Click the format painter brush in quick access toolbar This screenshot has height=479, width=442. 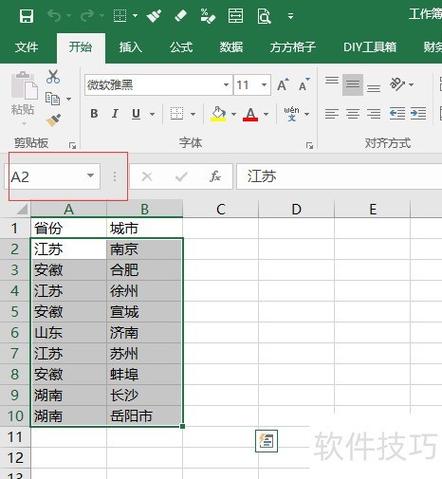(154, 16)
